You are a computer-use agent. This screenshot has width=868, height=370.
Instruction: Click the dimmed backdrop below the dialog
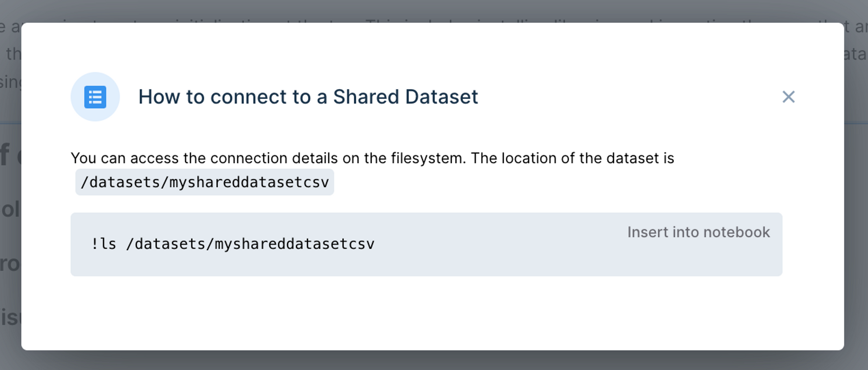[434, 360]
